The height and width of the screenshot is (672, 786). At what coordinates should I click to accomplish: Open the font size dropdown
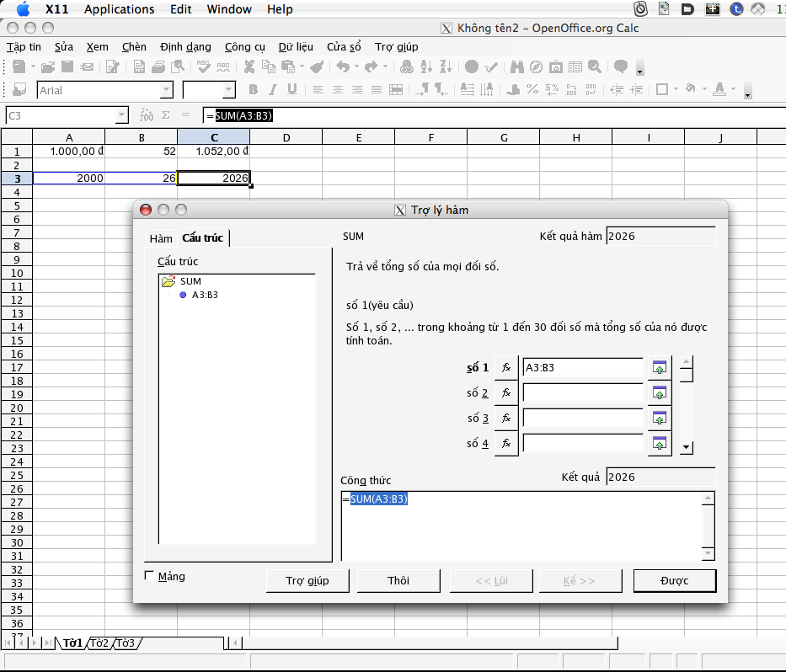pos(228,90)
